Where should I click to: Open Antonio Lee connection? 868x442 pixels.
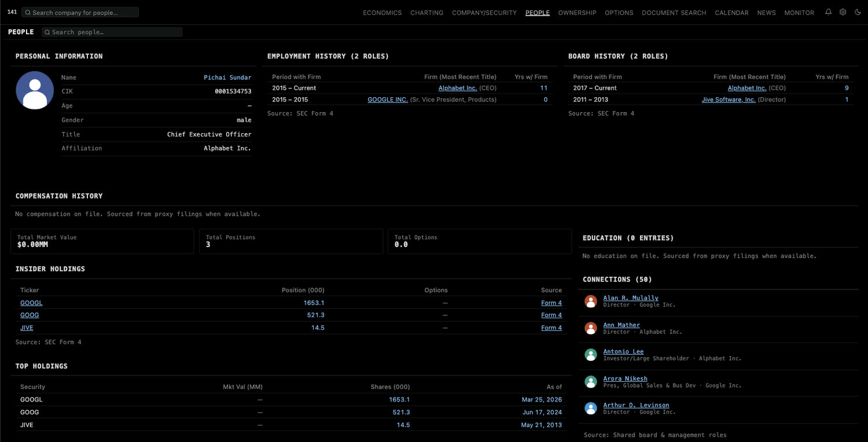pos(623,352)
